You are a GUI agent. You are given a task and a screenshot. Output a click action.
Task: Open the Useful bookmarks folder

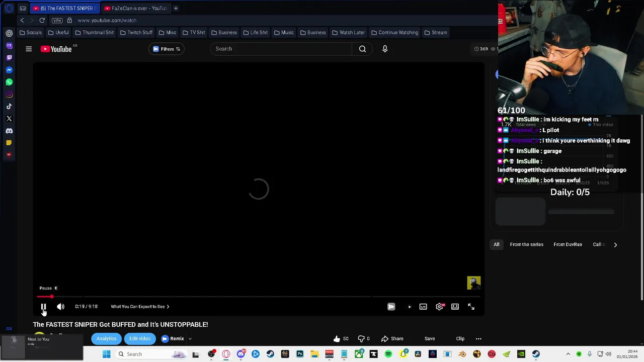(x=58, y=33)
